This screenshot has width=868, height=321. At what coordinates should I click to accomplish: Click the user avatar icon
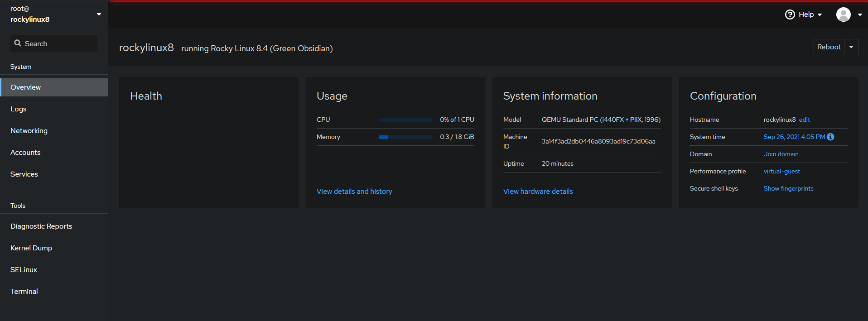pos(843,14)
